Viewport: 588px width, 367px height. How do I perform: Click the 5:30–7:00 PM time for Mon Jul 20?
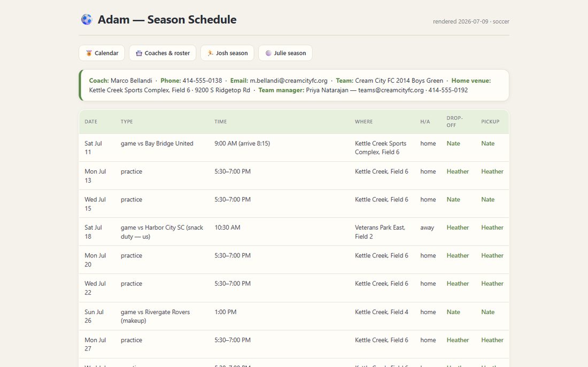pyautogui.click(x=233, y=256)
